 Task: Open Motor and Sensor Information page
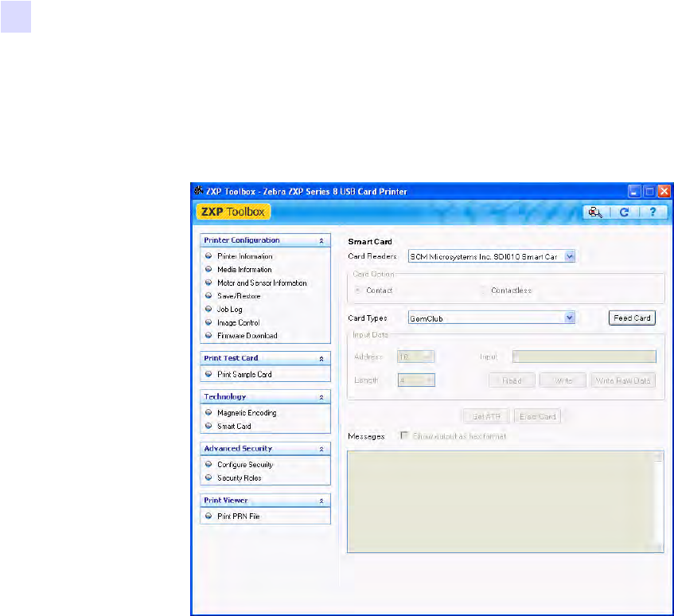click(x=262, y=283)
